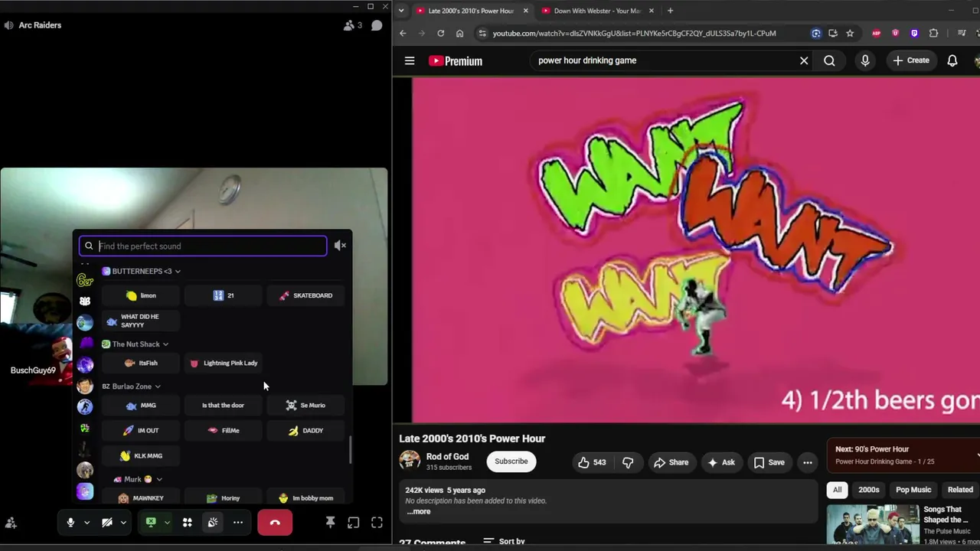Open the browser tab search dropdown
The width and height of the screenshot is (980, 551).
click(401, 11)
